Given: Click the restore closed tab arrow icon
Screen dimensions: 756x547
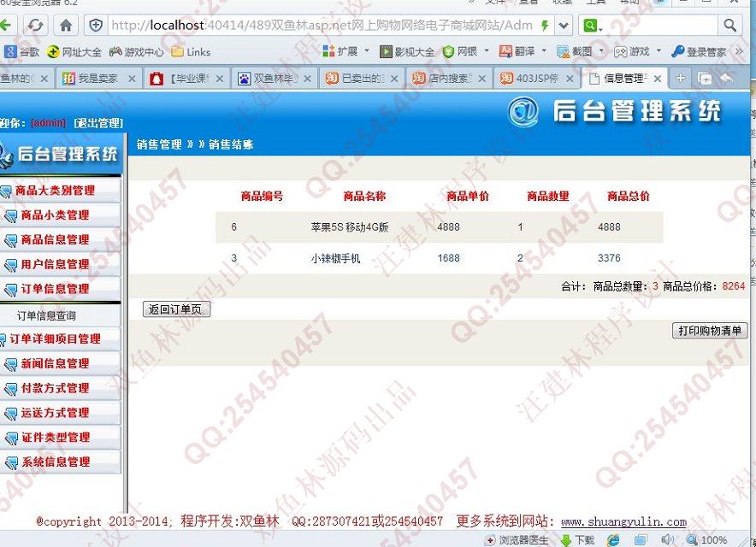Looking at the screenshot, I should 726,78.
